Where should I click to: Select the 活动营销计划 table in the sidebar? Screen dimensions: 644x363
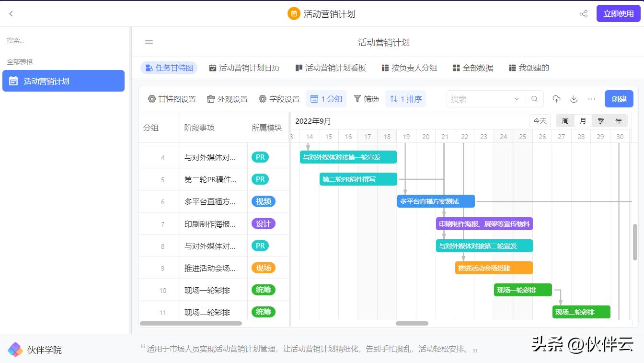(x=63, y=81)
